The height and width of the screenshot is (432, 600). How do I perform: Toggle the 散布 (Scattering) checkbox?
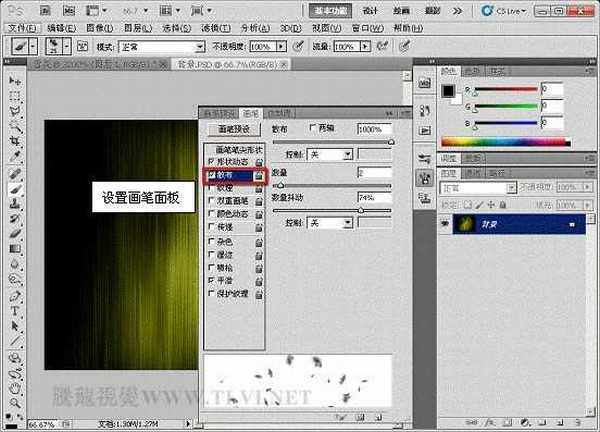210,173
